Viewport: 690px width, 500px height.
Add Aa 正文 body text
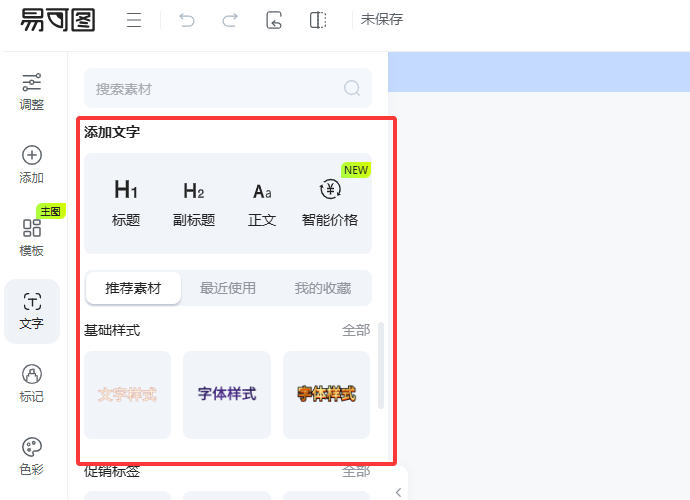[262, 203]
